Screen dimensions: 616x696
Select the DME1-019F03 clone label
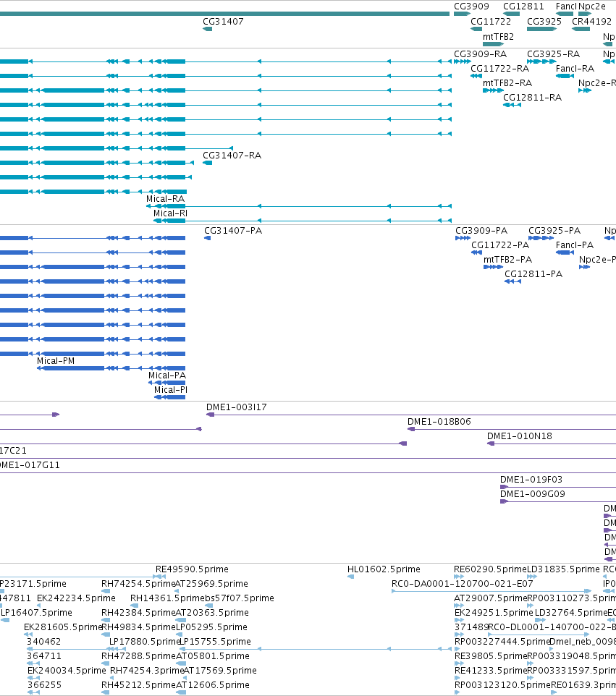531,480
